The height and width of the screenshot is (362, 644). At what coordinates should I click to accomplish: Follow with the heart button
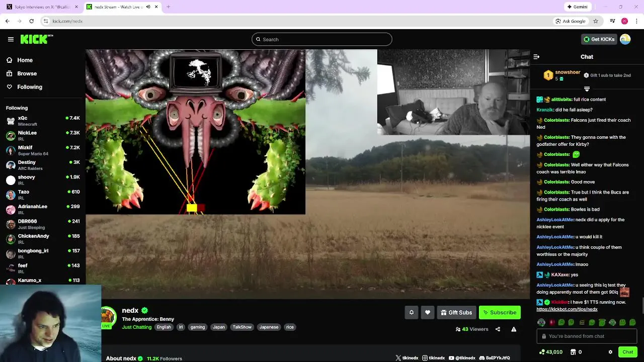coord(428,312)
